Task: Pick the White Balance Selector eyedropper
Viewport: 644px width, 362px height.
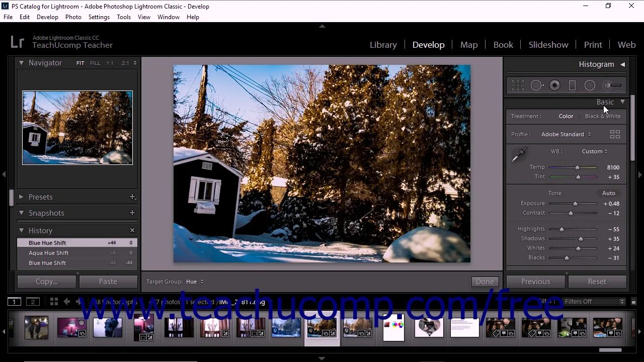Action: pyautogui.click(x=519, y=154)
